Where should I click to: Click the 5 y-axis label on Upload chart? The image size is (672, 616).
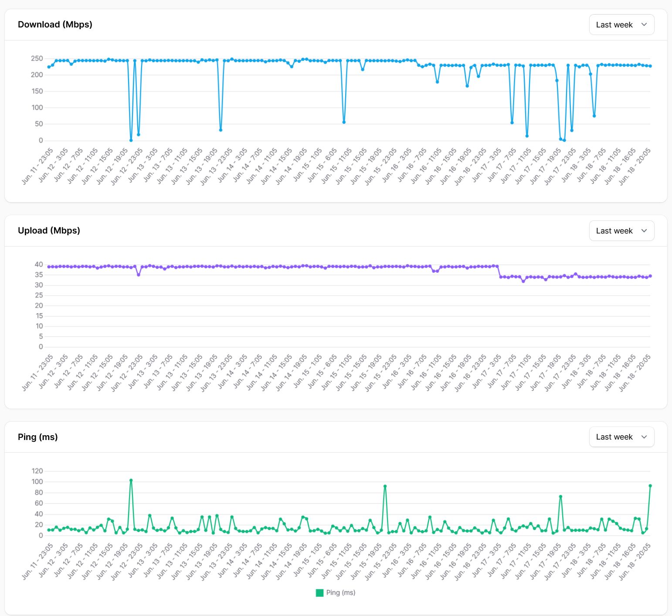click(x=41, y=336)
